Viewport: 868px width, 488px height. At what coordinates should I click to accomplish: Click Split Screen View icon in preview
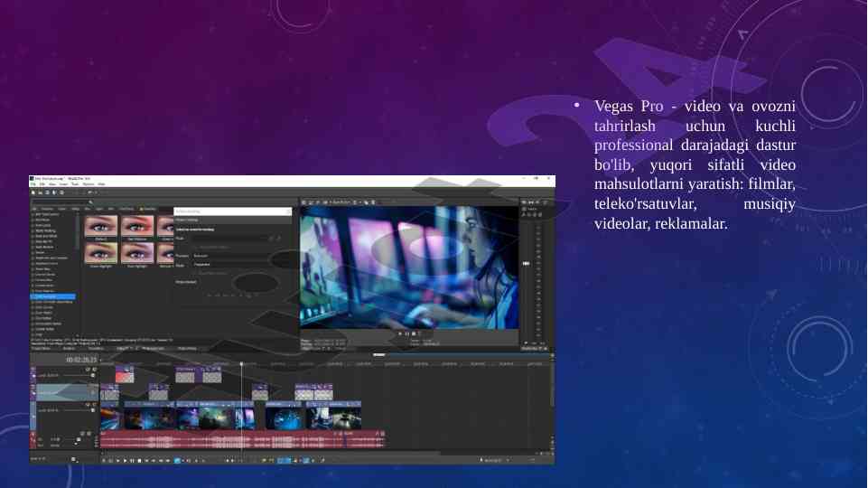tap(325, 202)
